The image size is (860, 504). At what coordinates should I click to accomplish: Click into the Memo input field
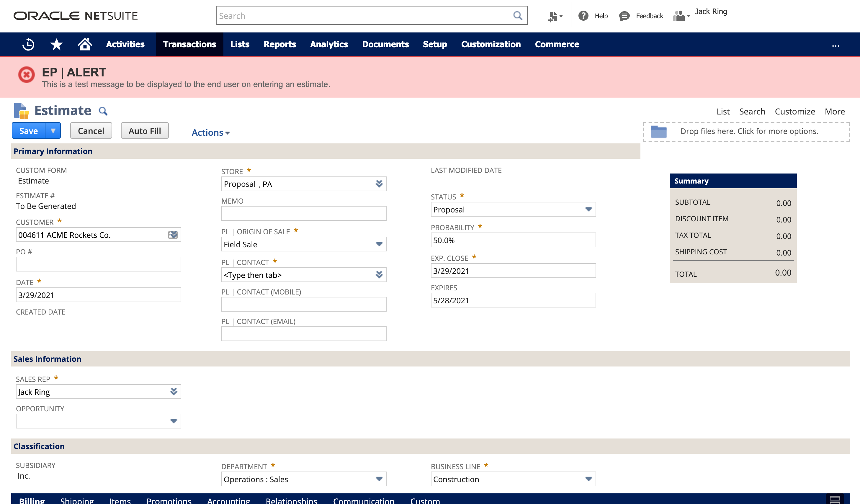pos(303,213)
